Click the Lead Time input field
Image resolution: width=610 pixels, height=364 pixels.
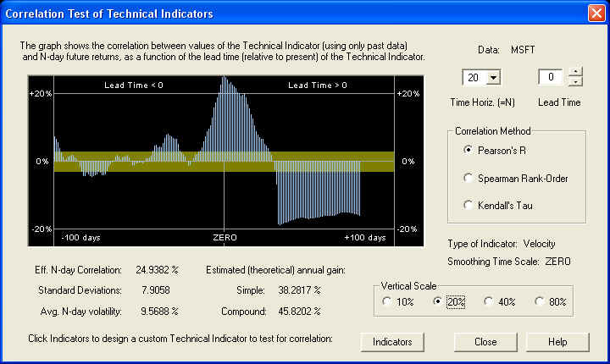pyautogui.click(x=550, y=77)
